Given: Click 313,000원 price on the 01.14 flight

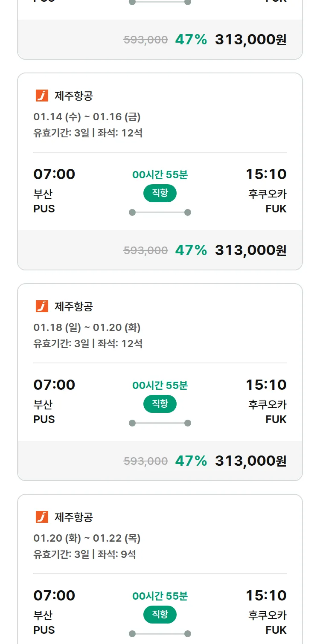Looking at the screenshot, I should (x=250, y=250).
